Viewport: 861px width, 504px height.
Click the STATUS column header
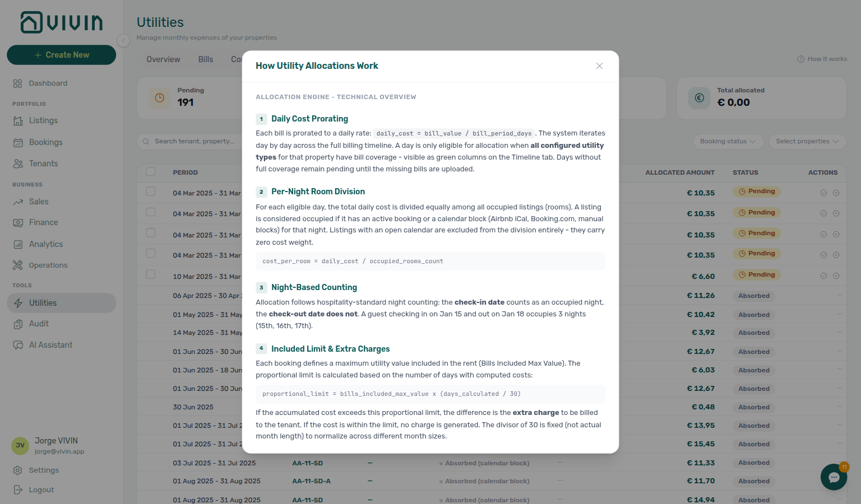tap(746, 173)
